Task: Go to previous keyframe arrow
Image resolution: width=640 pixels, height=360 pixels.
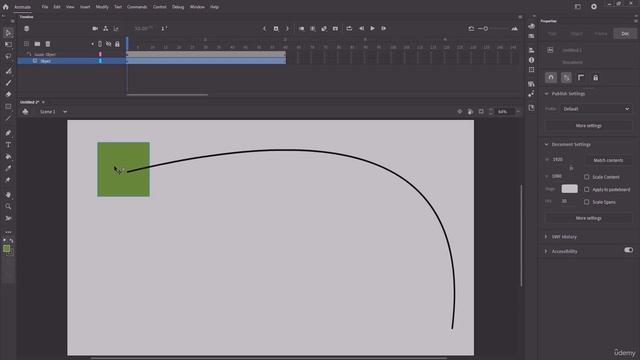Action: 264,29
